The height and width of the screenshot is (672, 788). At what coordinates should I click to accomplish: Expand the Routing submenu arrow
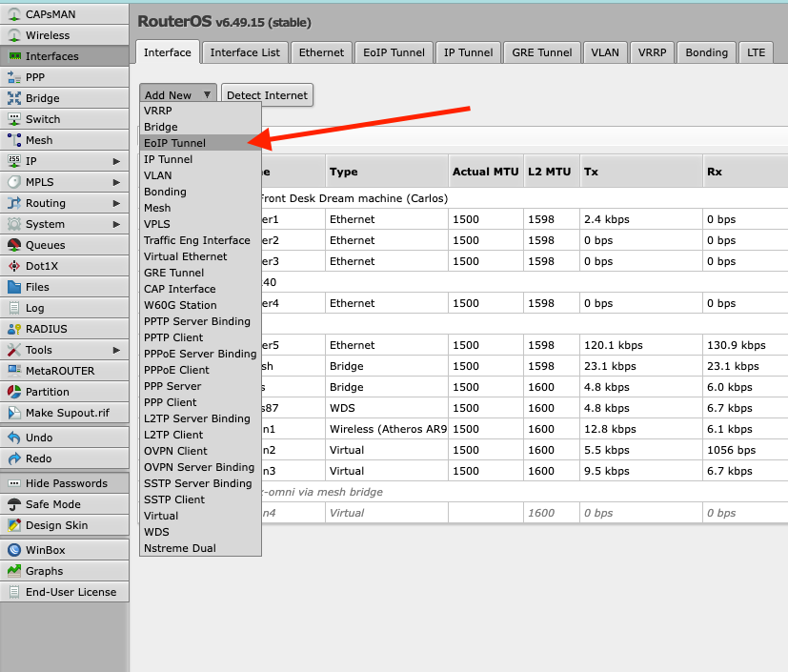click(116, 203)
